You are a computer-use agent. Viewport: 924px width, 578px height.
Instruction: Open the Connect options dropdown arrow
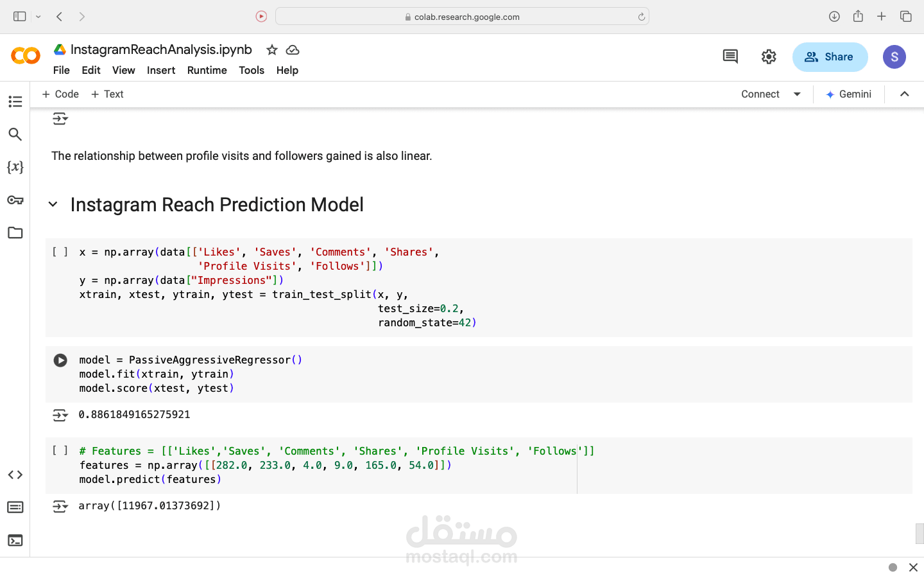797,94
